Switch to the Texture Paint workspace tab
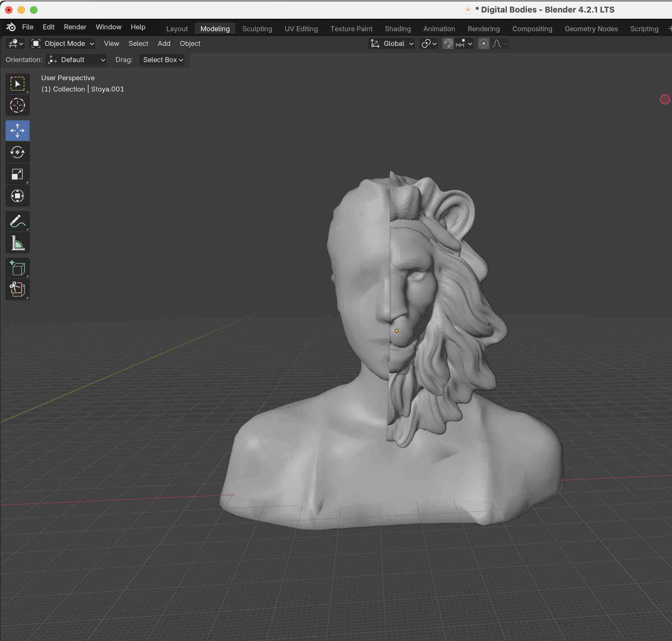672x641 pixels. click(351, 29)
